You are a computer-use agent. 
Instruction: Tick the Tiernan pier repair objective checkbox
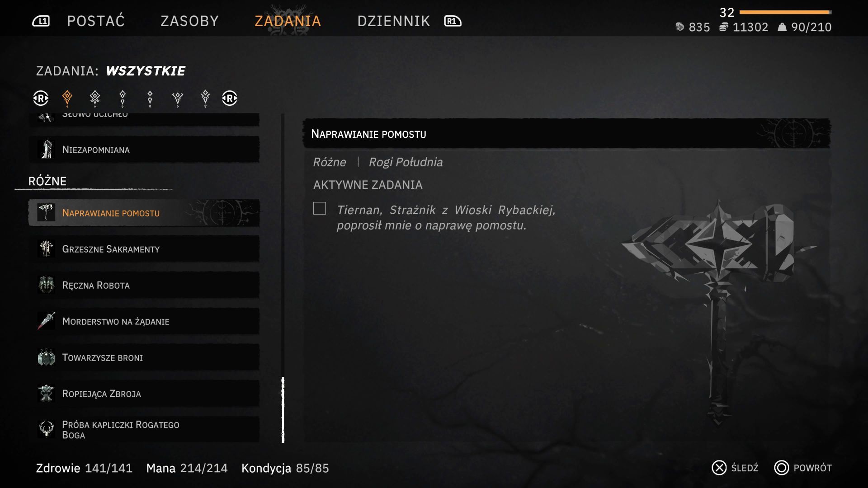tap(320, 208)
